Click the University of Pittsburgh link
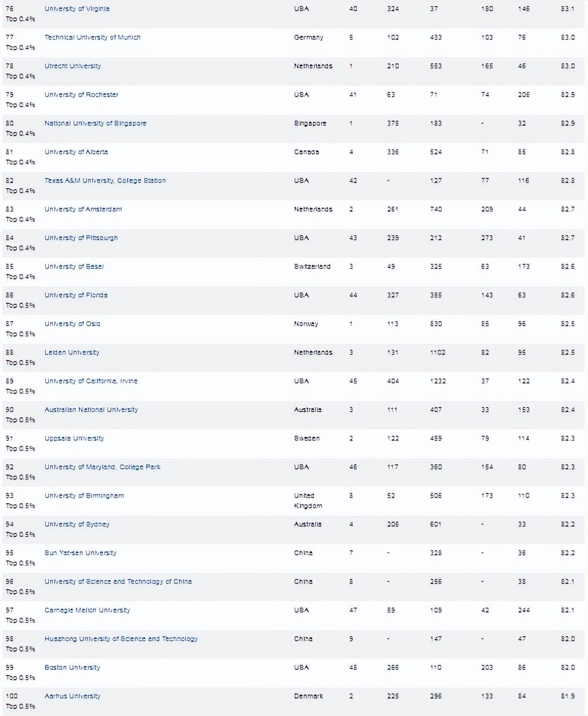 click(x=81, y=238)
